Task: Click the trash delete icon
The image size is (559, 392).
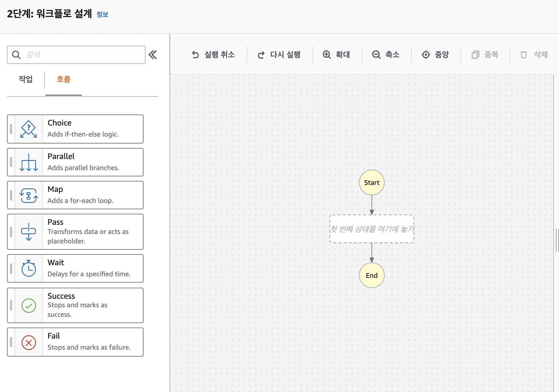Action: (524, 55)
